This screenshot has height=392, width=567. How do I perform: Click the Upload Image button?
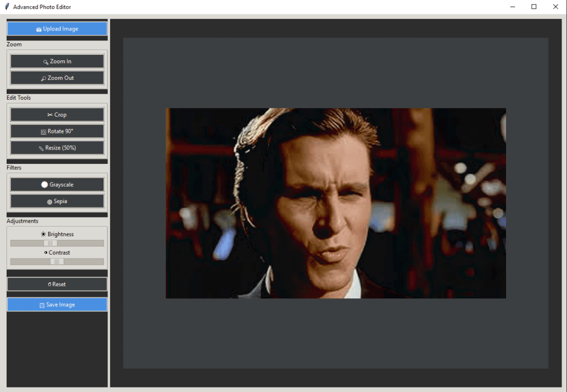tap(57, 29)
